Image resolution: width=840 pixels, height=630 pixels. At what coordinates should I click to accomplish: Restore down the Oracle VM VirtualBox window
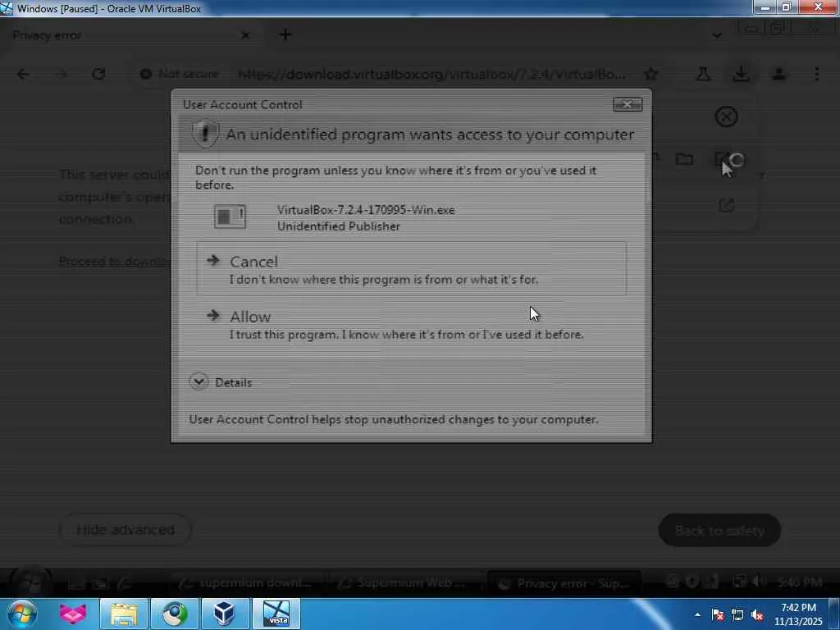786,7
